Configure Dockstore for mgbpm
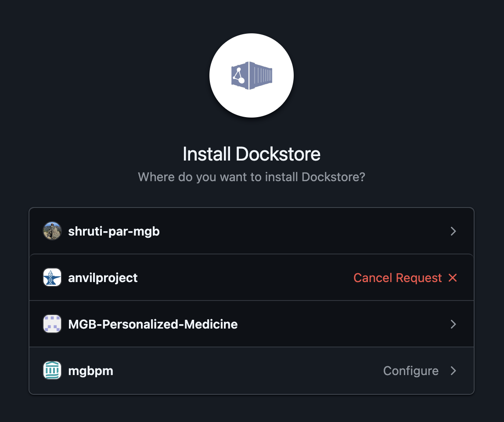 point(410,371)
